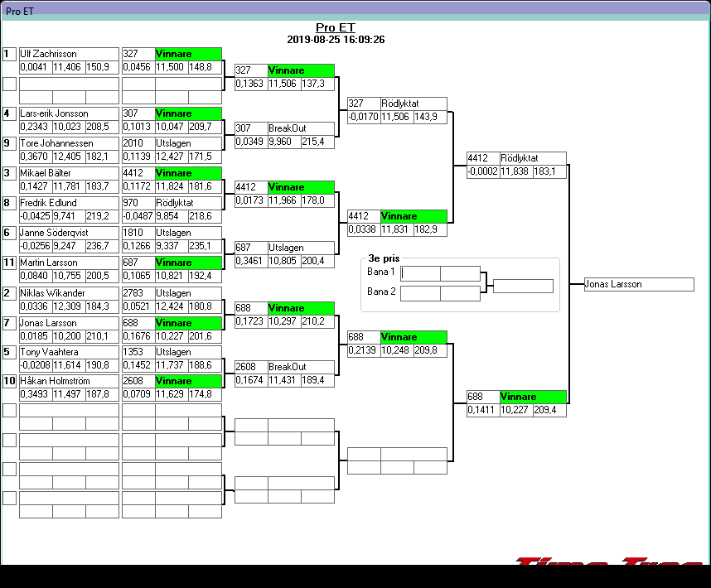Click the Ulf Zachrisson name field
Screen dimensions: 711x588
point(69,54)
